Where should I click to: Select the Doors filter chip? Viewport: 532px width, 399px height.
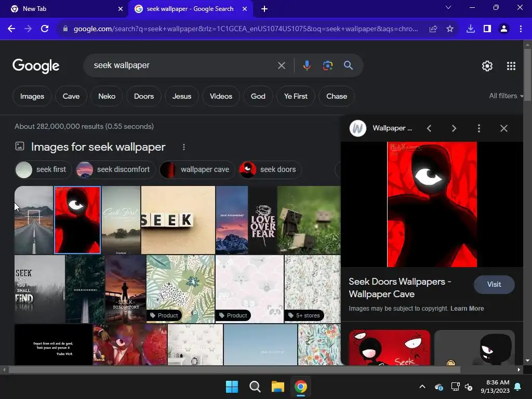coord(144,96)
